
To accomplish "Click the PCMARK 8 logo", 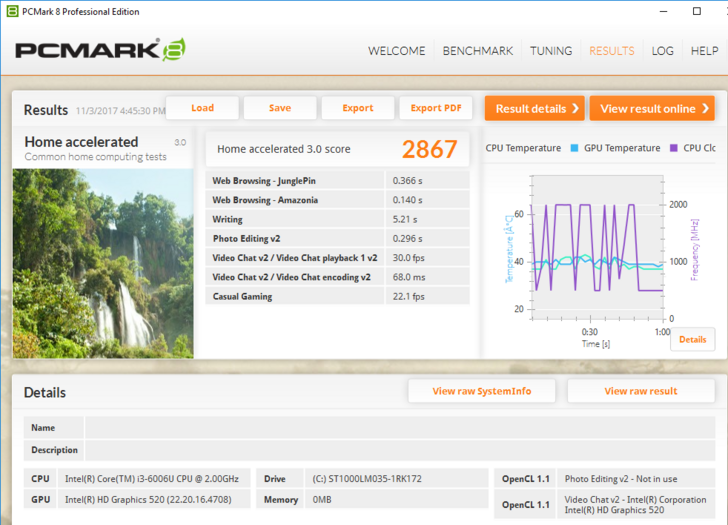I will point(100,50).
